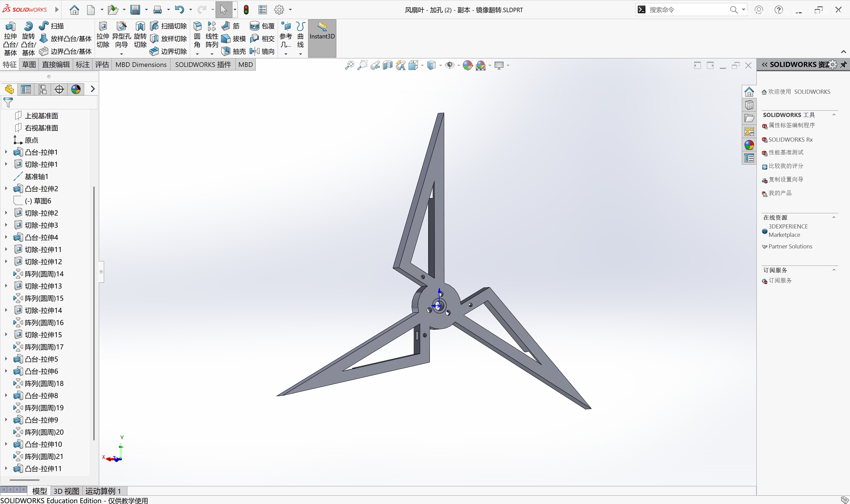
Task: Select the Hole Wizard (异型孔向导) tool
Action: pos(121,27)
